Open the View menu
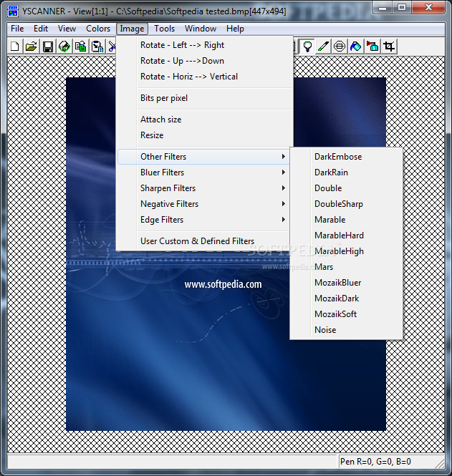Image resolution: width=452 pixels, height=476 pixels. [67, 29]
